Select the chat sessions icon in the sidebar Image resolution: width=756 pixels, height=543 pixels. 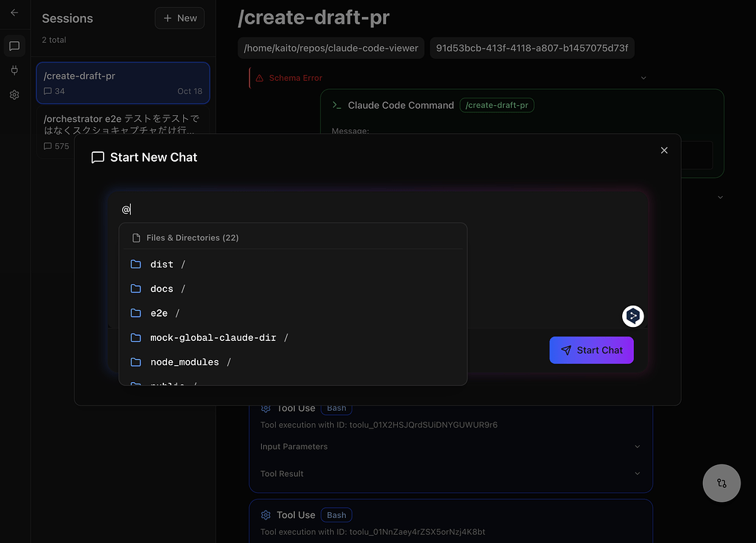14,46
